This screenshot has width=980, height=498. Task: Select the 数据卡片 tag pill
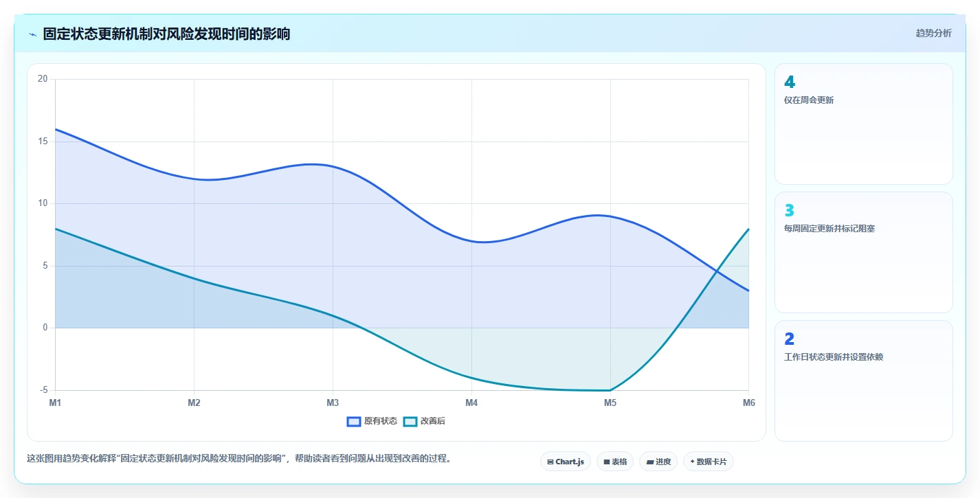tap(709, 462)
